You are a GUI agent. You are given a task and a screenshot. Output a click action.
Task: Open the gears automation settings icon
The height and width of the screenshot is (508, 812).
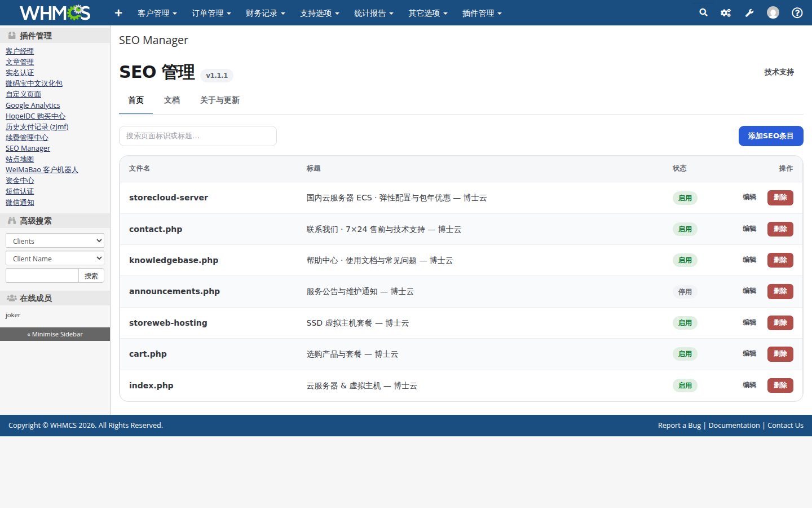pos(726,12)
